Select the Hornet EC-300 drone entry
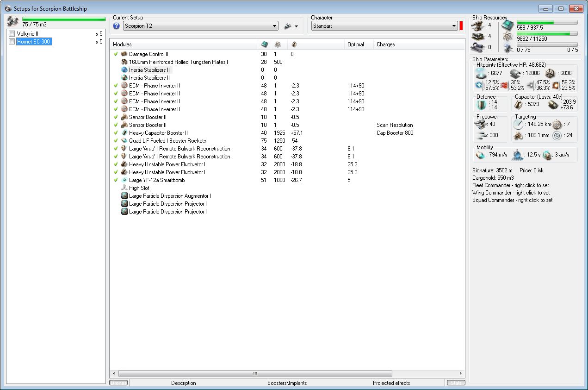The width and height of the screenshot is (588, 390). (34, 42)
